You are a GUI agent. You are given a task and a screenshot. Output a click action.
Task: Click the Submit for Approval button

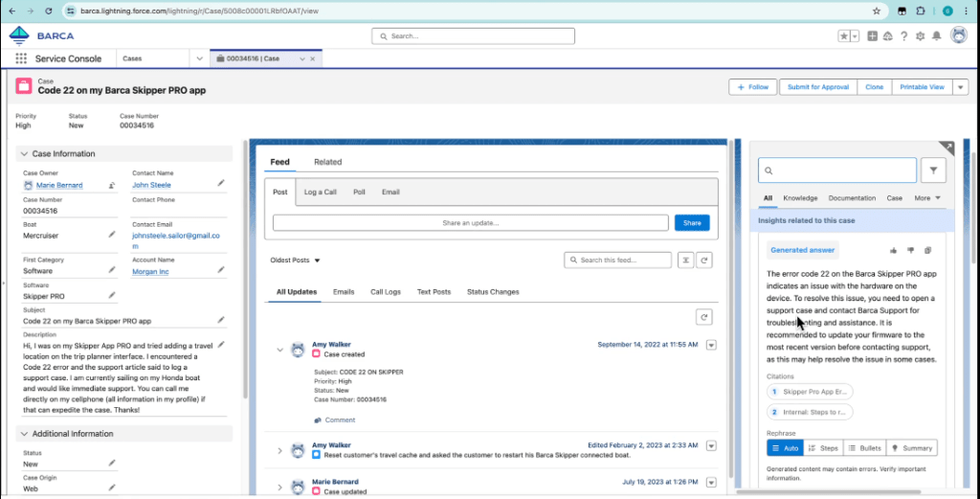click(817, 87)
